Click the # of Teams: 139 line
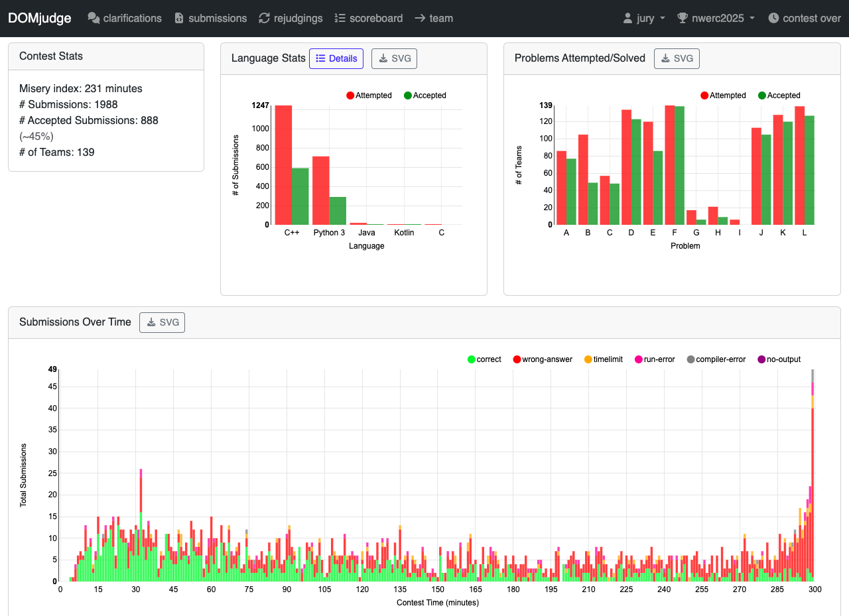The image size is (849, 616). pos(57,153)
